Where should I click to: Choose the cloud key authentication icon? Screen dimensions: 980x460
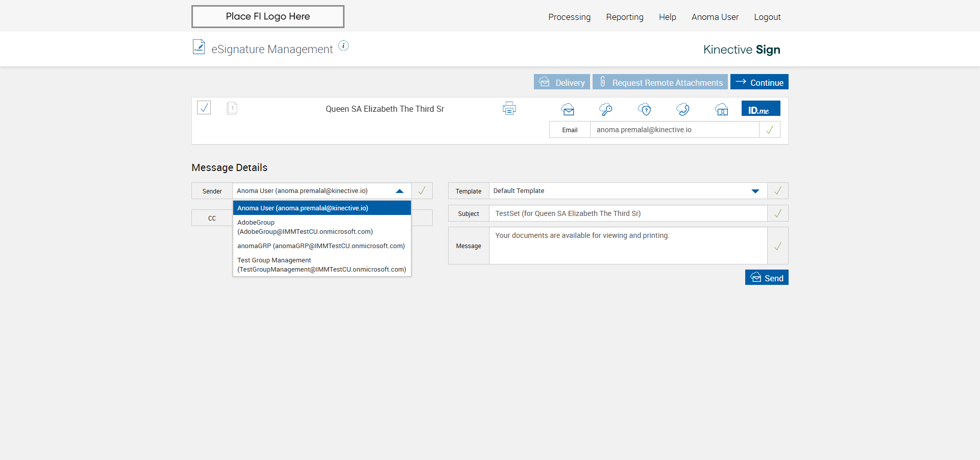pyautogui.click(x=606, y=109)
